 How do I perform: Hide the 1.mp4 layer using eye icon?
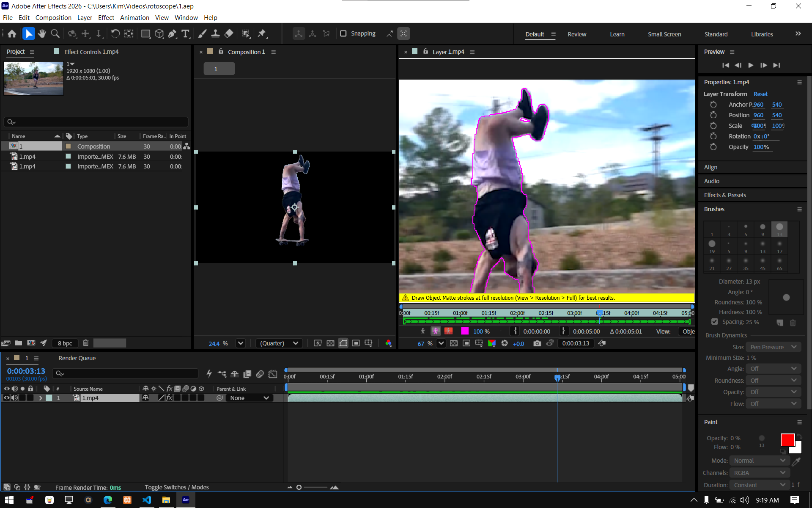6,398
